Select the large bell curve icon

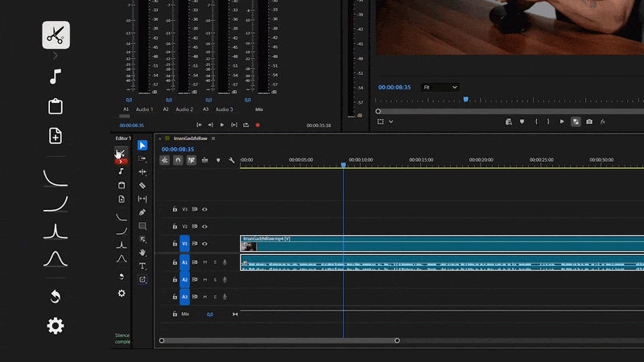56,259
